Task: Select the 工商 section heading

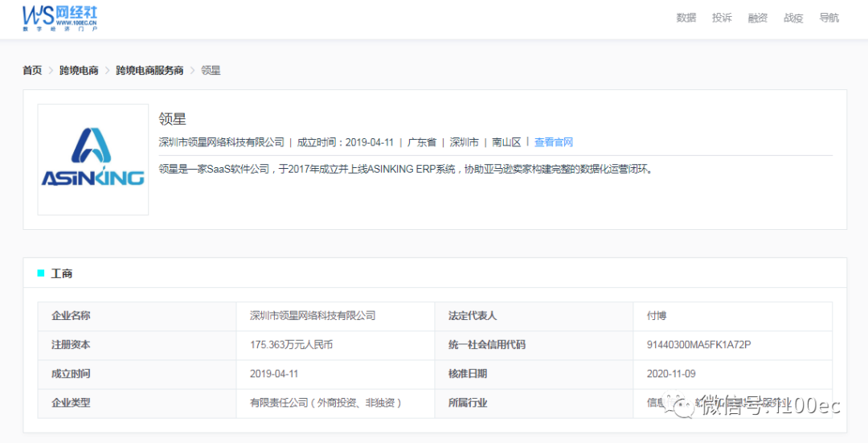Action: tap(62, 273)
